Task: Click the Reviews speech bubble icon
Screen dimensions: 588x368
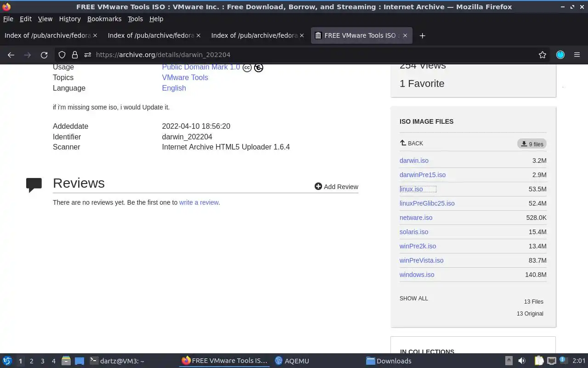Action: (34, 185)
